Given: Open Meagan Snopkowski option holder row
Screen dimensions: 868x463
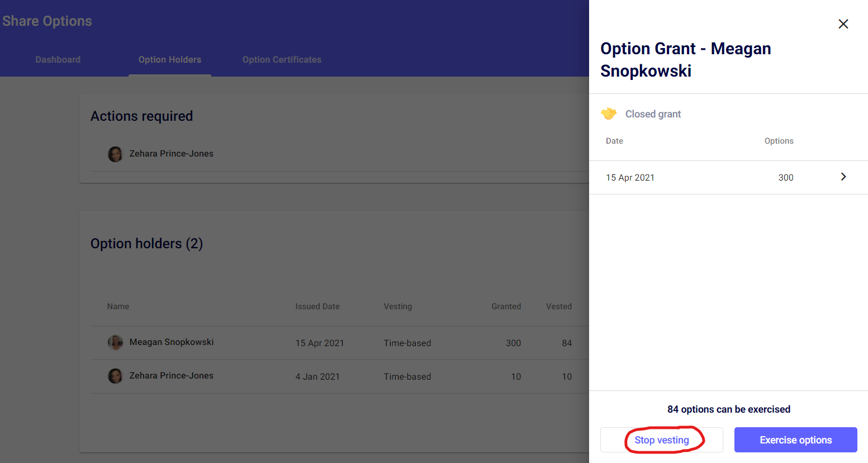Looking at the screenshot, I should pyautogui.click(x=340, y=343).
